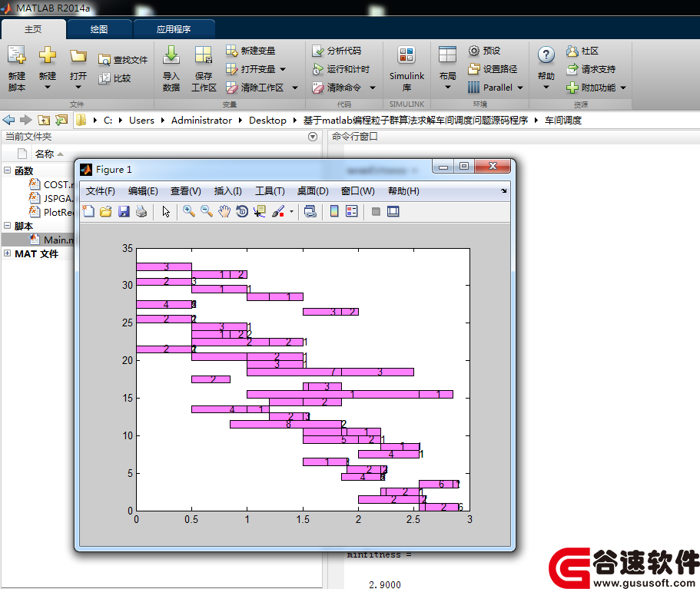Open 帮助(H) menu in Figure 1
The height and width of the screenshot is (589, 700).
pyautogui.click(x=403, y=191)
